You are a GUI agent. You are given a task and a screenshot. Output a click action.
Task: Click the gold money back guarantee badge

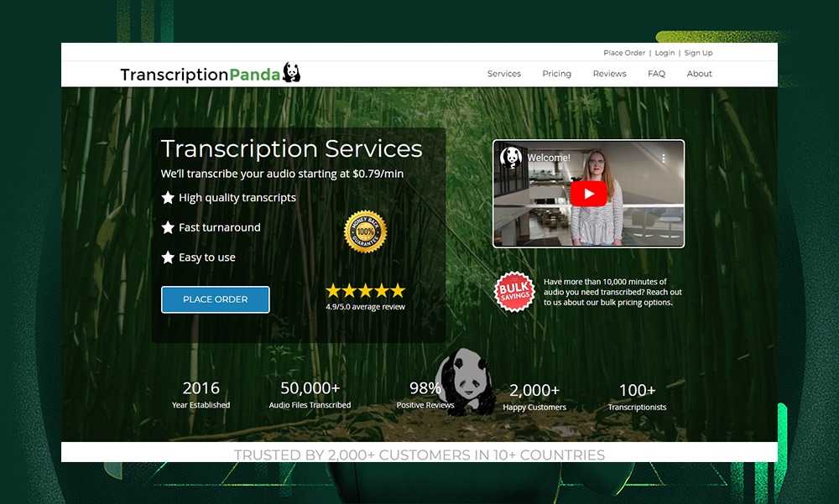[365, 231]
